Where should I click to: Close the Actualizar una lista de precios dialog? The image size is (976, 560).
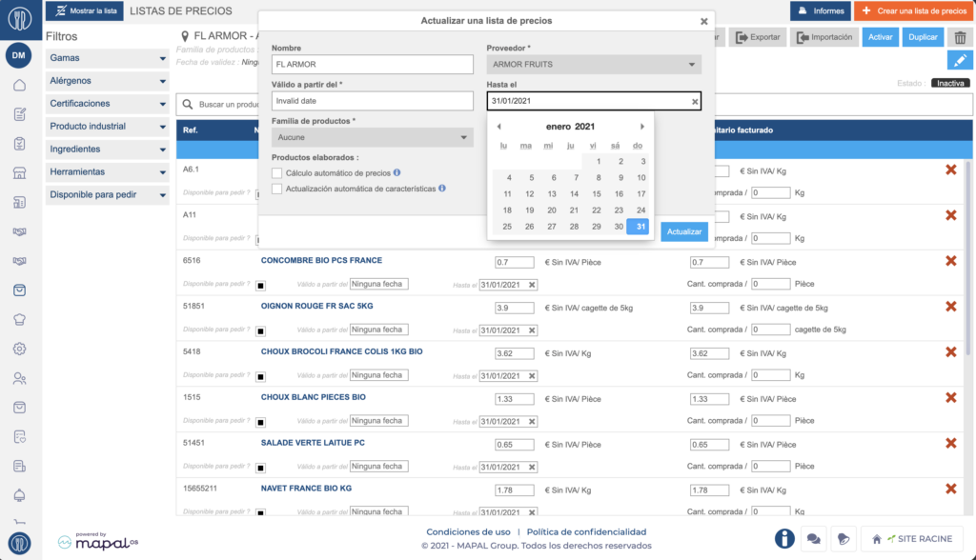[x=704, y=21]
